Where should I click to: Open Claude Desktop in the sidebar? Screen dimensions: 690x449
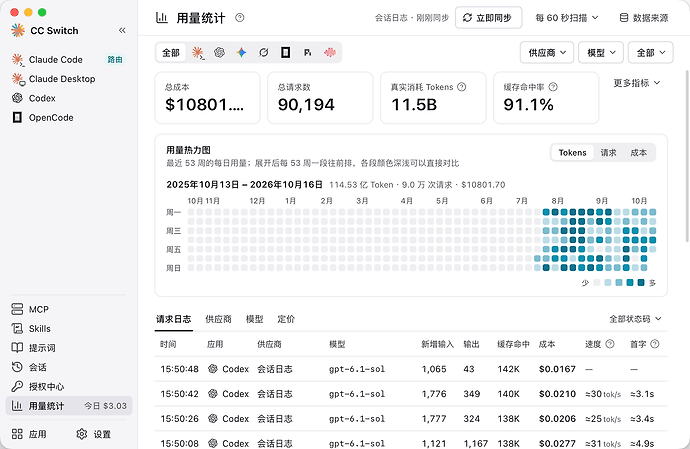pyautogui.click(x=69, y=79)
